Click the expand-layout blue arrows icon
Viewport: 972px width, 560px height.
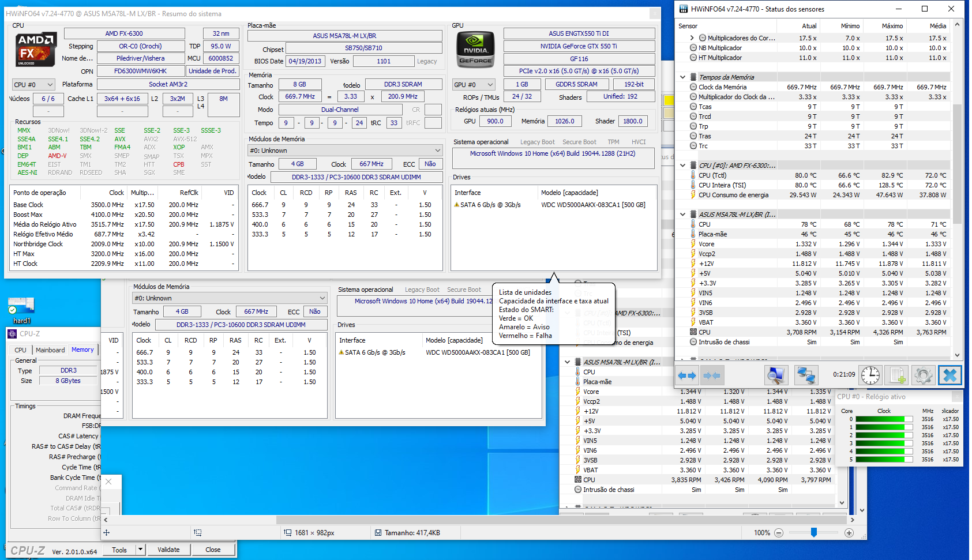(x=687, y=375)
